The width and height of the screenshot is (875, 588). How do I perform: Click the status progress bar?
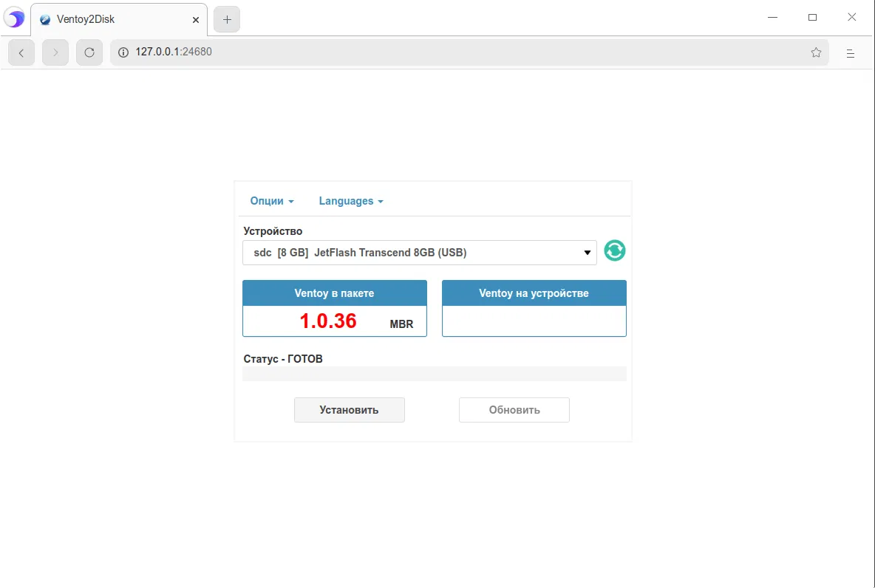pyautogui.click(x=434, y=374)
